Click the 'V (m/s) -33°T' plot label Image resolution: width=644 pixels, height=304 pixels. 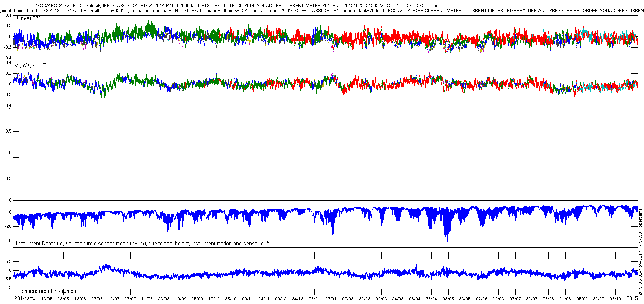coord(30,65)
